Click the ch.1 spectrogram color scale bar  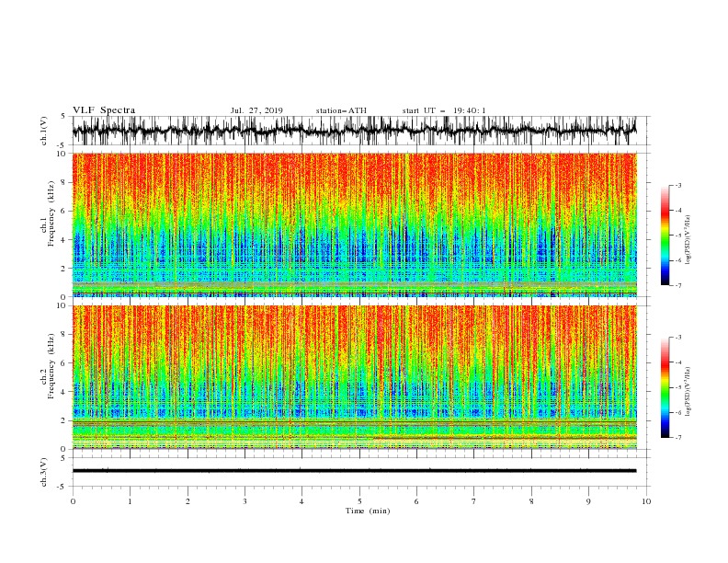pos(665,236)
